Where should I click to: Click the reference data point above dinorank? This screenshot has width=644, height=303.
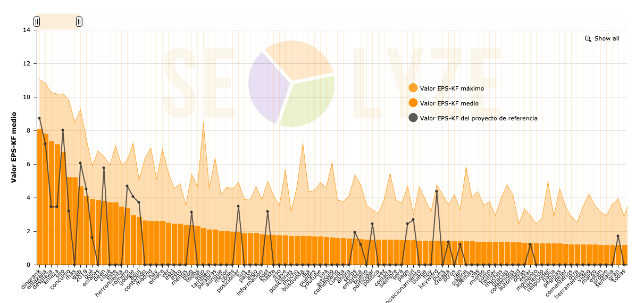pos(39,118)
